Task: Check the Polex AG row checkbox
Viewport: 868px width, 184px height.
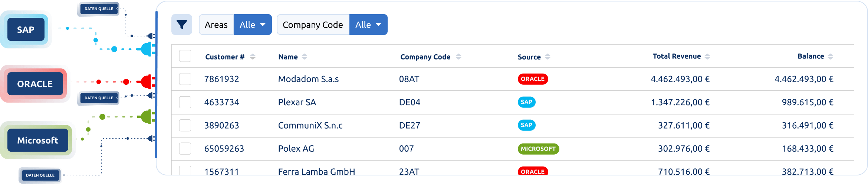Action: click(185, 149)
